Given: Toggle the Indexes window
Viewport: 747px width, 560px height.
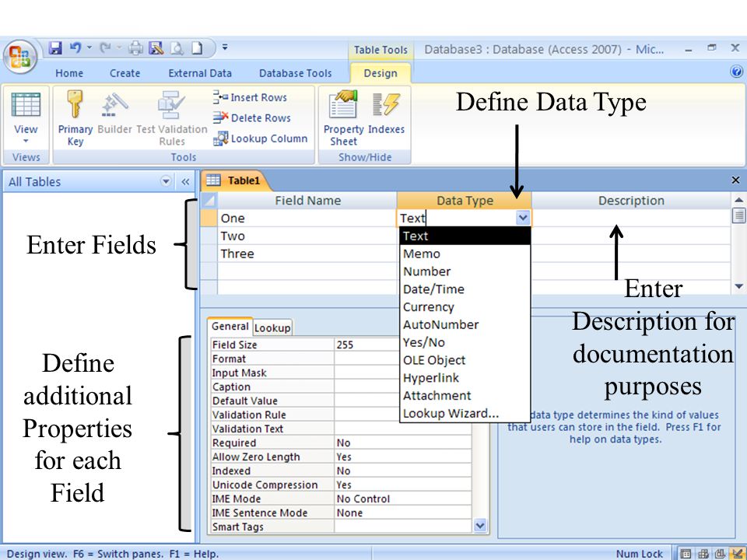Looking at the screenshot, I should coord(387,113).
